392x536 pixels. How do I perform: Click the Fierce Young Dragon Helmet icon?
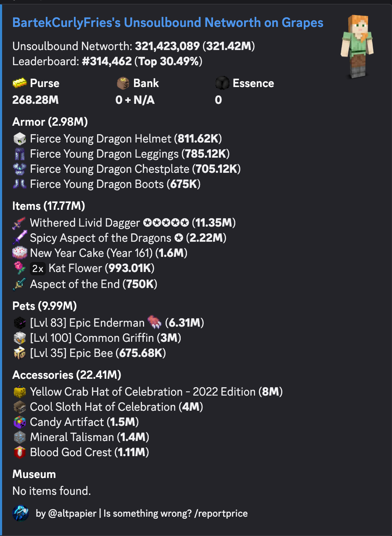(x=20, y=139)
